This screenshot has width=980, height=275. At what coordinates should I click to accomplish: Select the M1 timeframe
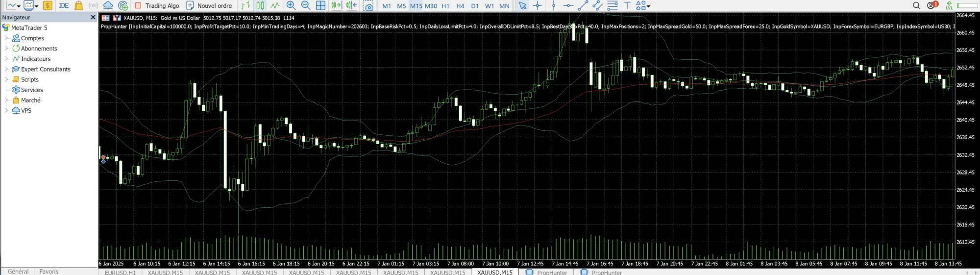[387, 6]
